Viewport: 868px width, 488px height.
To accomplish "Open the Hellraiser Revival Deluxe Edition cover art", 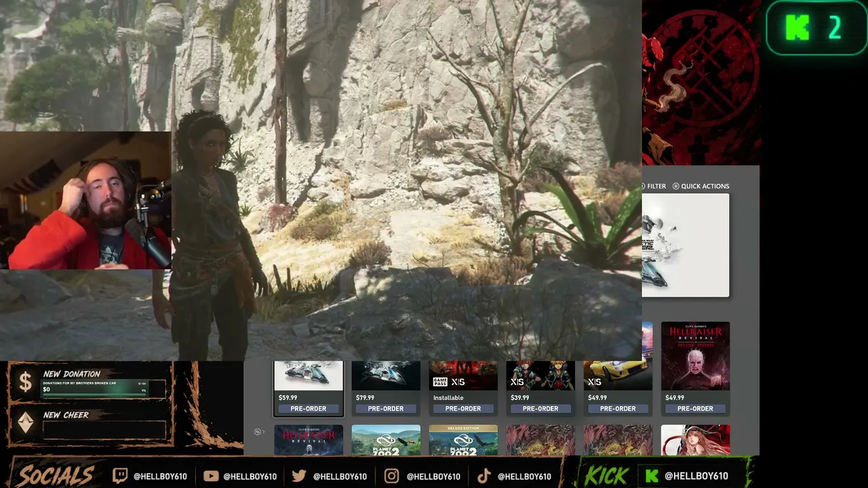I will (x=695, y=356).
